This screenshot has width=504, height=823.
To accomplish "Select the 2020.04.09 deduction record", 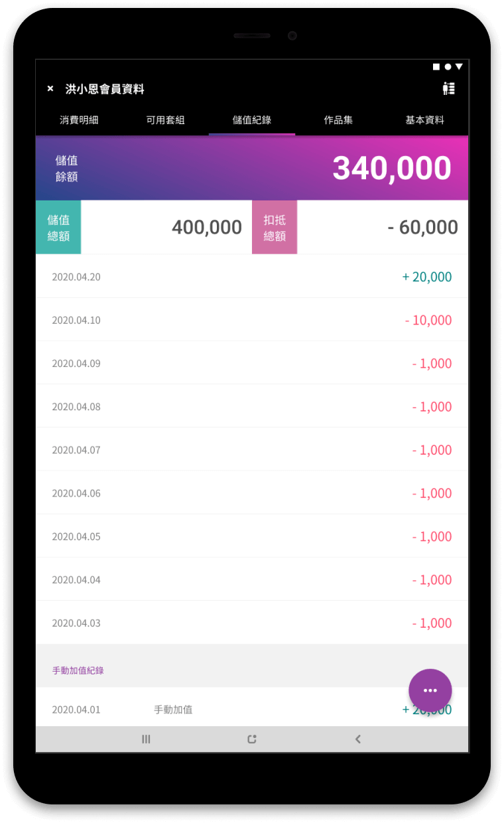I will pos(252,363).
